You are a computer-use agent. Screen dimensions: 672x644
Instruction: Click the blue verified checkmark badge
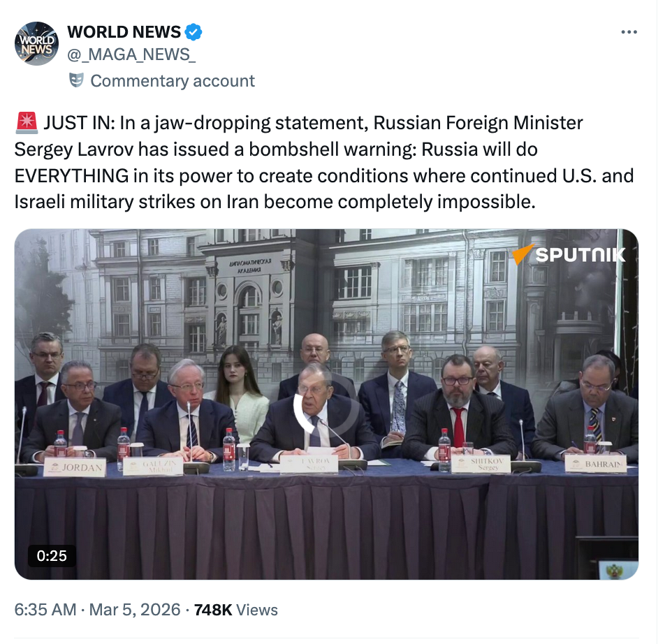tap(193, 32)
